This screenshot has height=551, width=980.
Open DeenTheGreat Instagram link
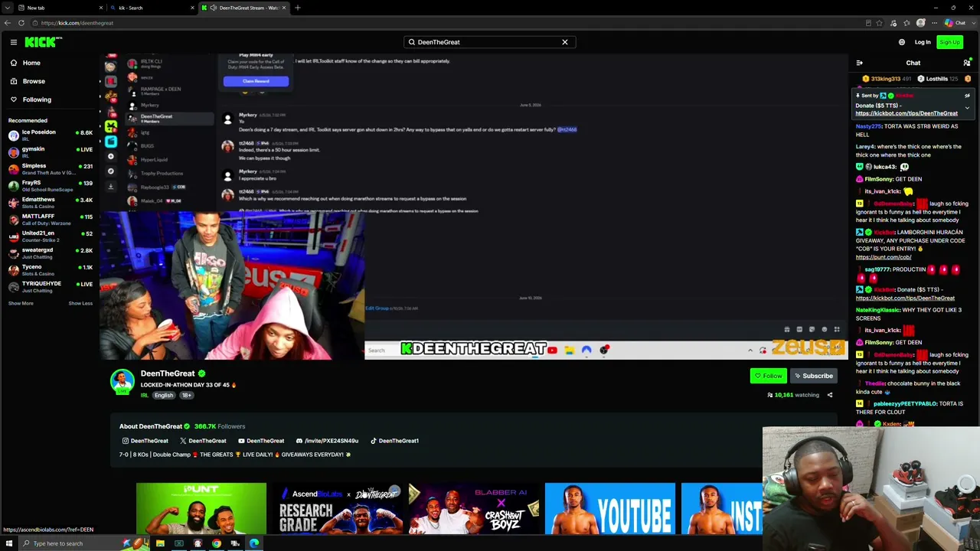click(145, 441)
